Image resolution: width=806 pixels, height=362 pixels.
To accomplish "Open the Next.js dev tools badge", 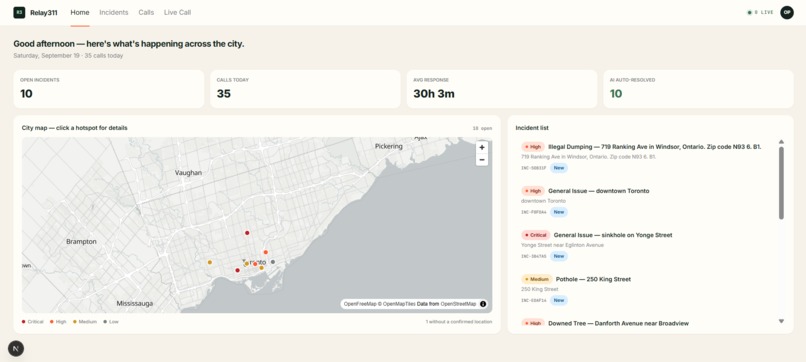I will (x=16, y=349).
